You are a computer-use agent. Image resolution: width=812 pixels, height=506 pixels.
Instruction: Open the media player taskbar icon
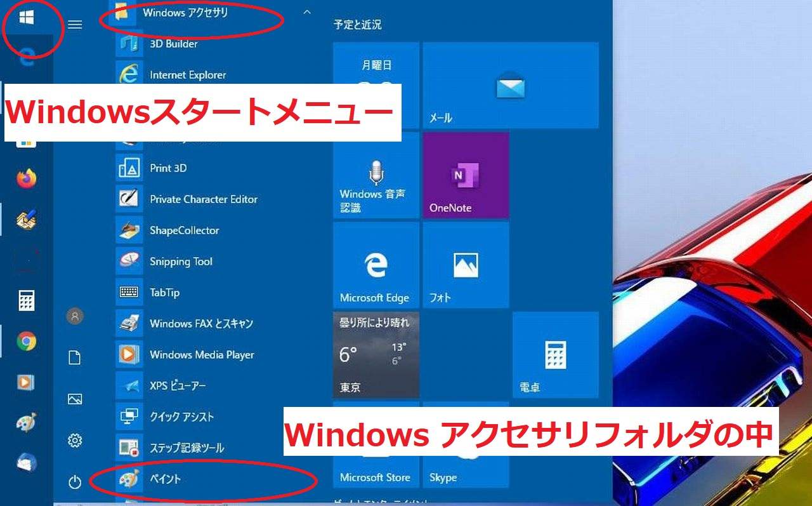[26, 382]
